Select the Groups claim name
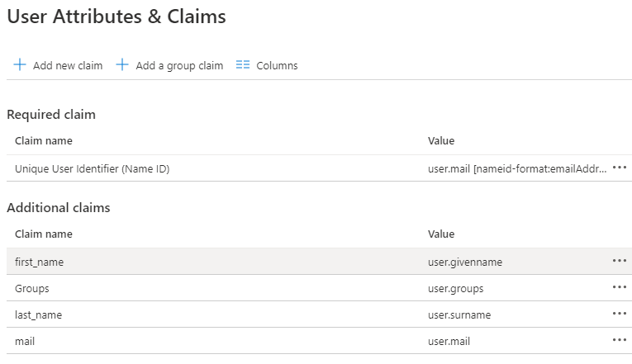Viewport: 632px width, 364px height. click(32, 289)
